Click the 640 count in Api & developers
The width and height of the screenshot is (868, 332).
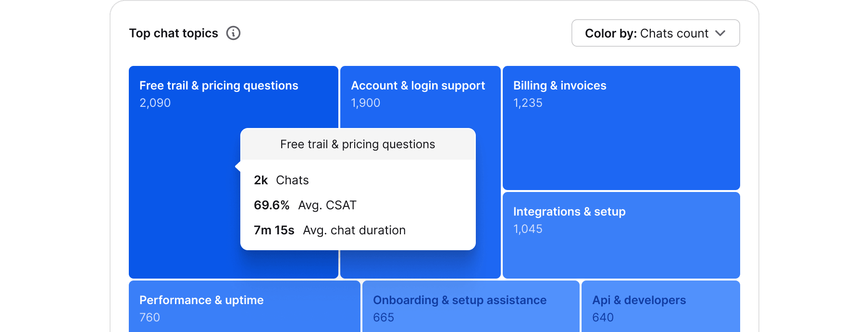coord(603,317)
